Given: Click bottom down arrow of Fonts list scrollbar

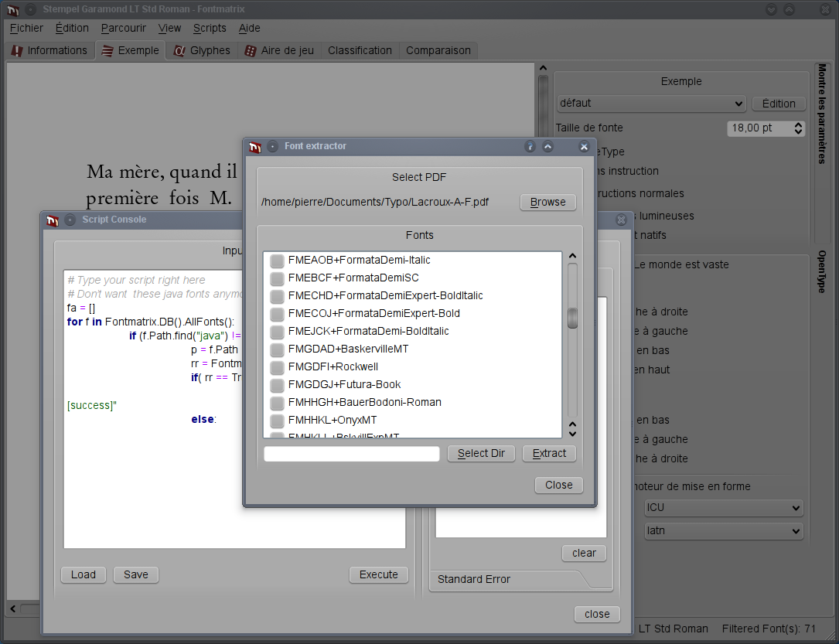Looking at the screenshot, I should point(572,434).
